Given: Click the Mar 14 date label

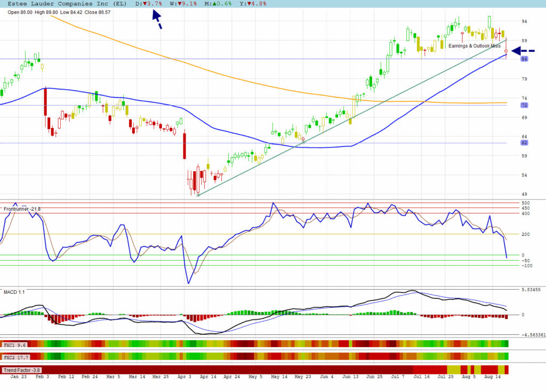Looking at the screenshot, I should coord(137,377).
